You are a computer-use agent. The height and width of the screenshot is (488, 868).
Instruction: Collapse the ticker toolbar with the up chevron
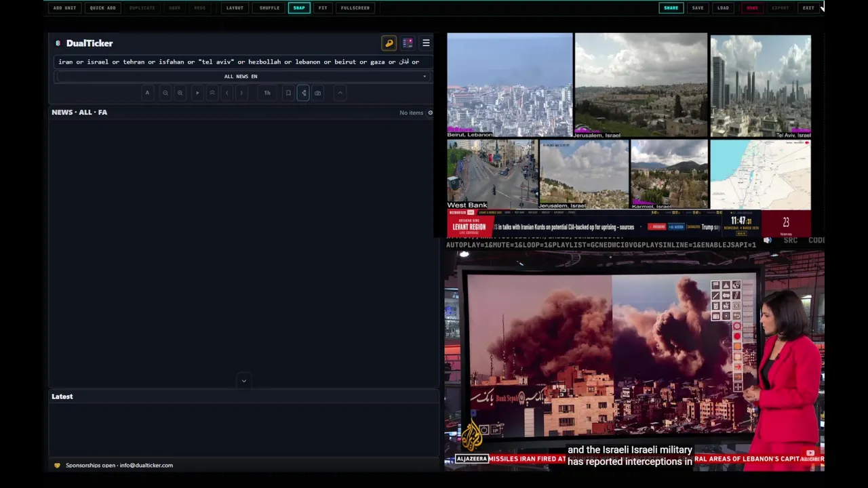[x=340, y=93]
